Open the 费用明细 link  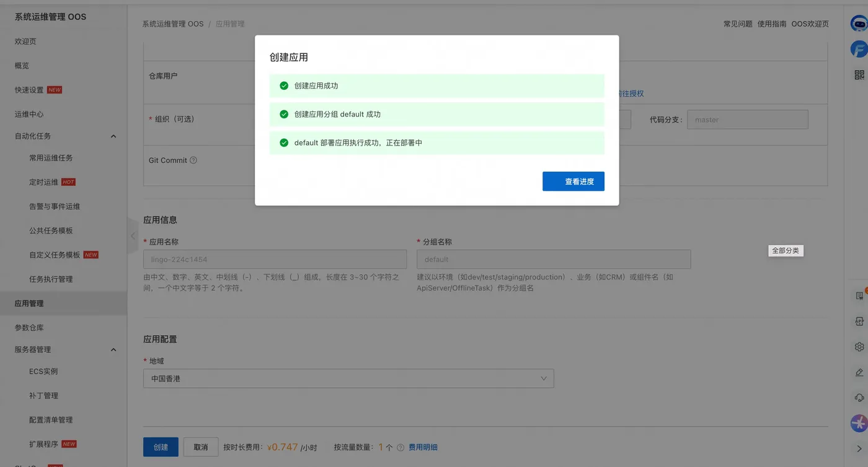point(423,447)
